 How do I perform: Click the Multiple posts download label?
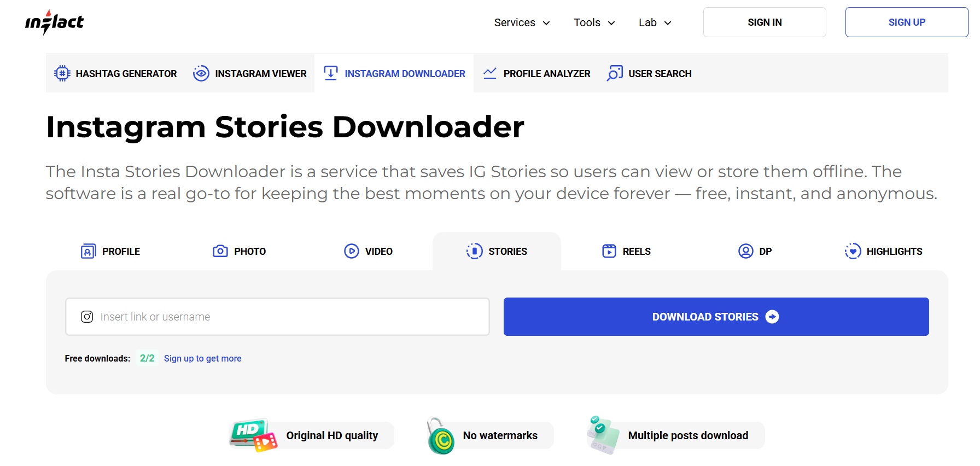[x=688, y=435]
